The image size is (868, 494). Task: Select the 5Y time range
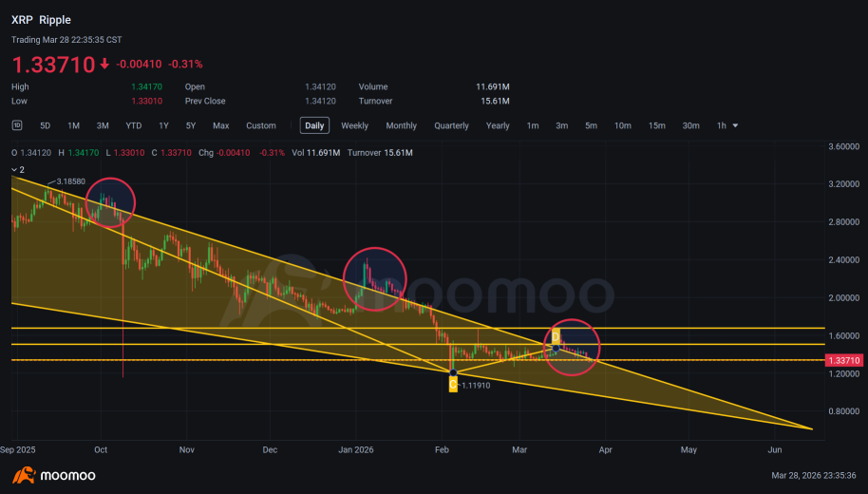tap(191, 125)
